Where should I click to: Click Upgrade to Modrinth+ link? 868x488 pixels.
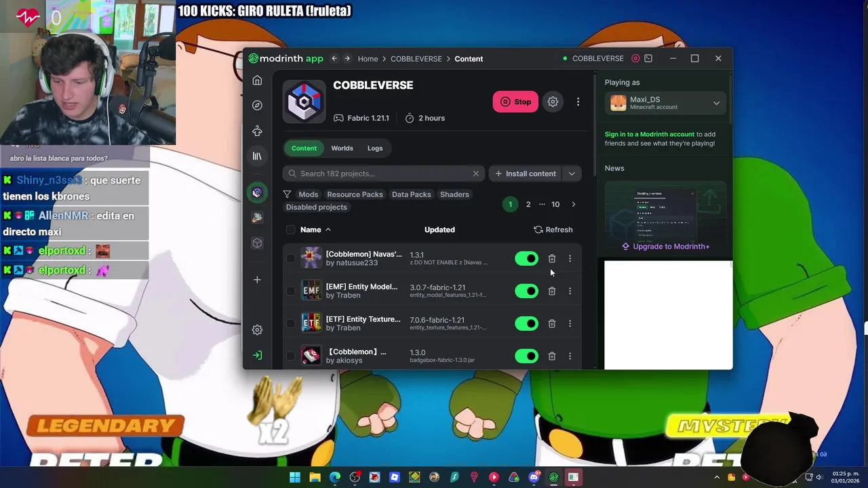coord(666,247)
